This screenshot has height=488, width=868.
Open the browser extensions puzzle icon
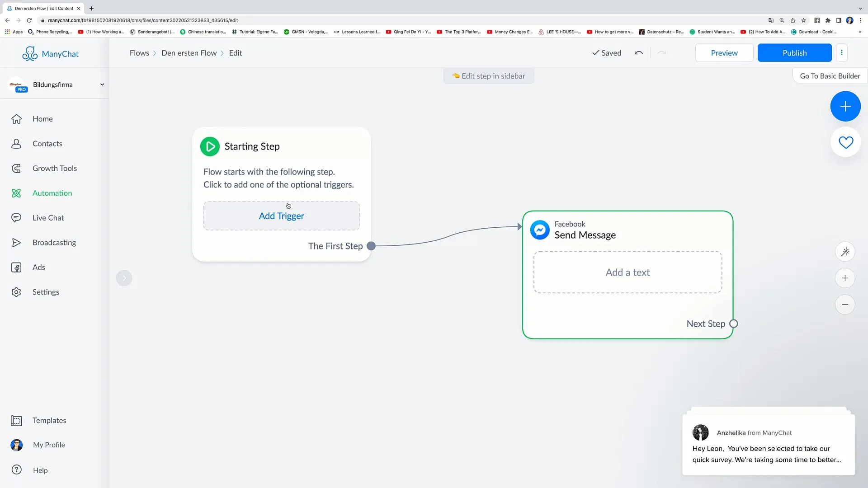[828, 20]
